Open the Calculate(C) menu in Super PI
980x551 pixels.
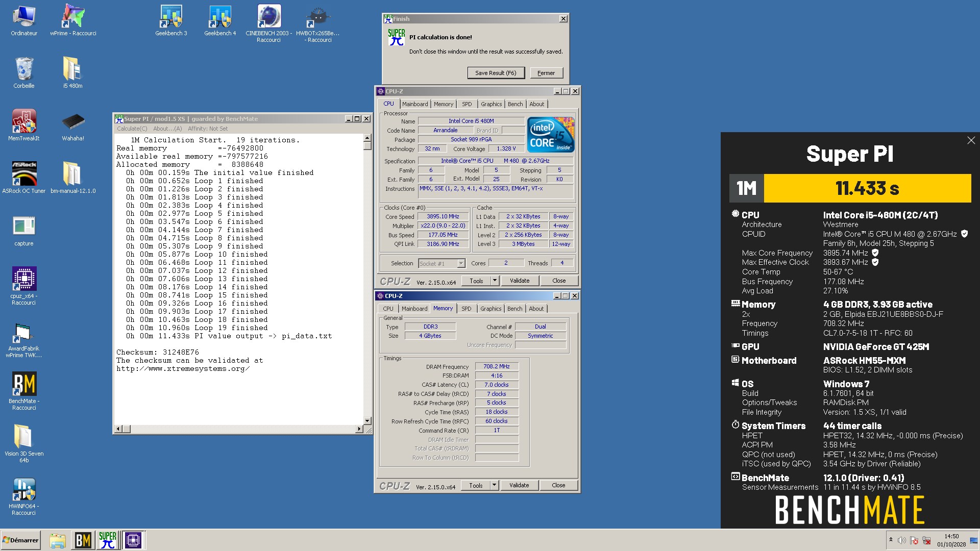tap(132, 129)
